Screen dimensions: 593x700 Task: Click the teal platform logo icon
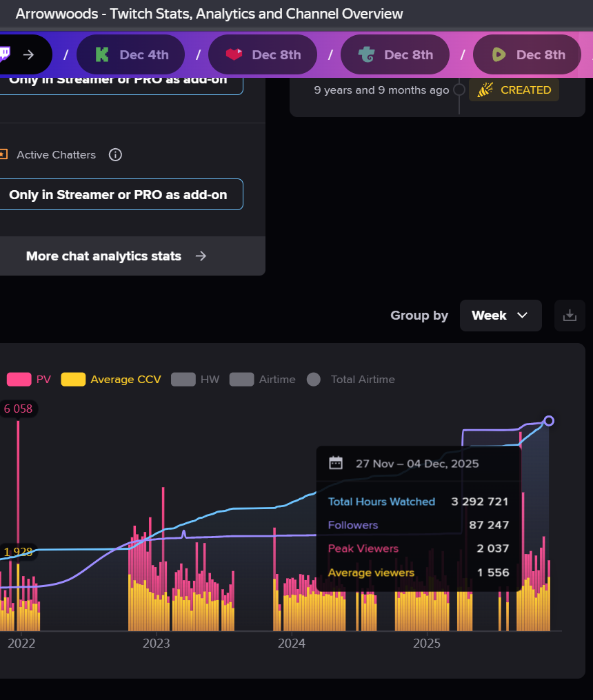366,54
